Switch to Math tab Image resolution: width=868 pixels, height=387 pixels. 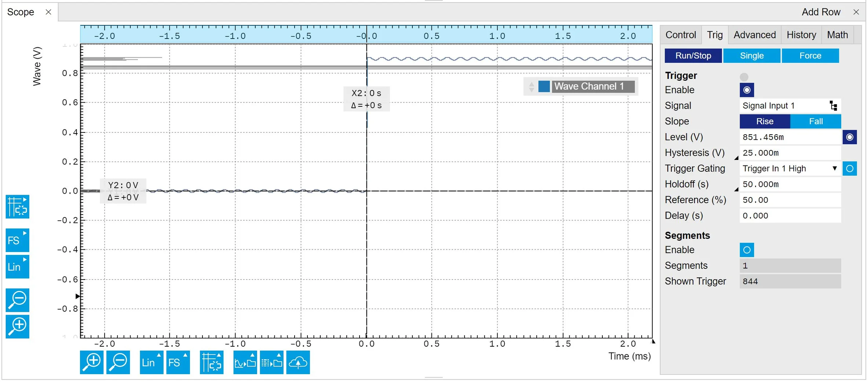[x=837, y=35]
